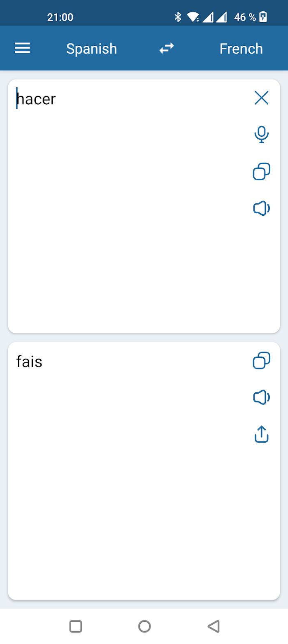Listen to the source word hacer
Image resolution: width=288 pixels, height=644 pixels.
tap(262, 209)
